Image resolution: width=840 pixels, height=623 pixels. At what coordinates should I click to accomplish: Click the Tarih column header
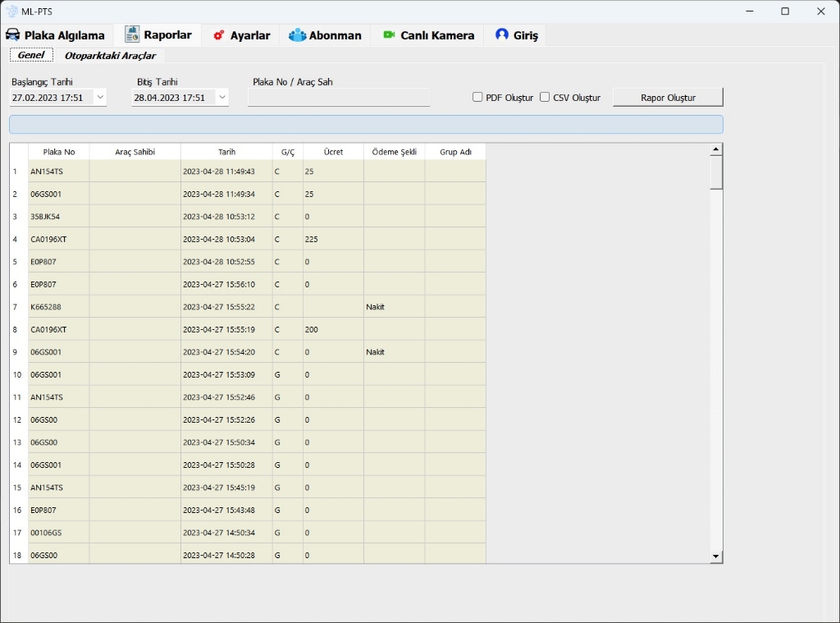click(226, 152)
